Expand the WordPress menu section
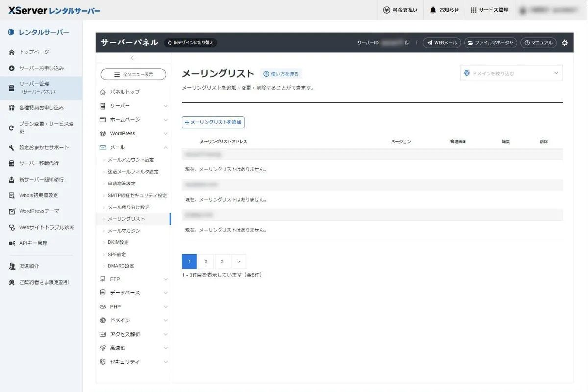588x392 pixels. (133, 133)
